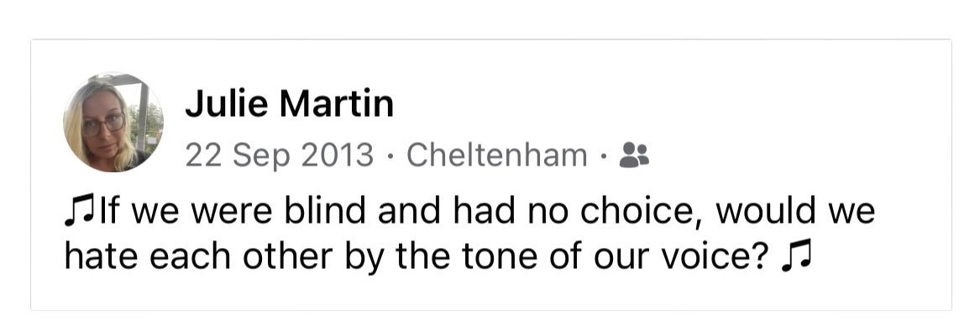Screen dimensions: 980x327
Task: Click the word 'tone' in the post
Action: pyautogui.click(x=519, y=257)
